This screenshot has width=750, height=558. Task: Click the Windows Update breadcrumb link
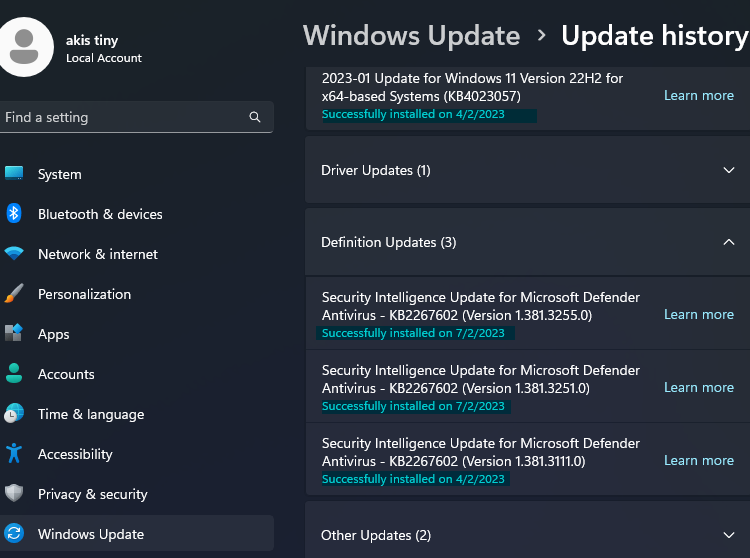412,35
